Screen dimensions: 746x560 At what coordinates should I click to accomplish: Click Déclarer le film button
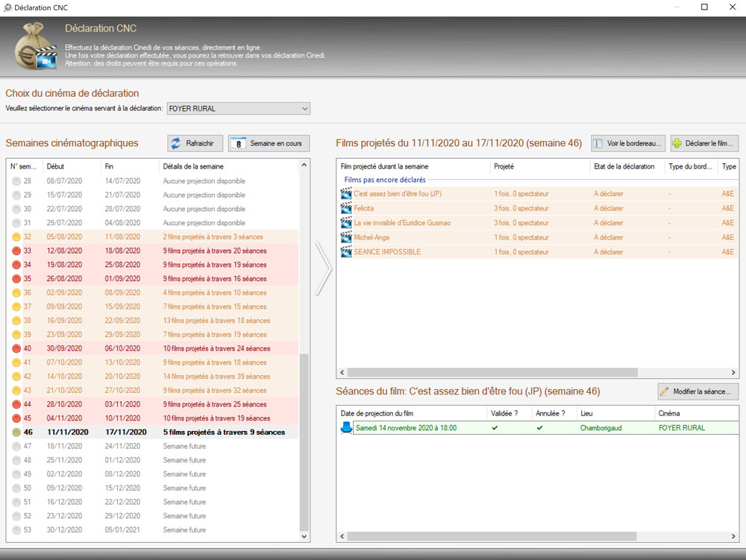(704, 143)
